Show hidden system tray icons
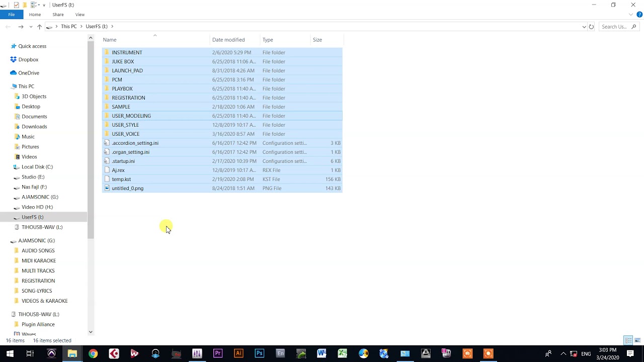The image size is (644, 362). 563,354
